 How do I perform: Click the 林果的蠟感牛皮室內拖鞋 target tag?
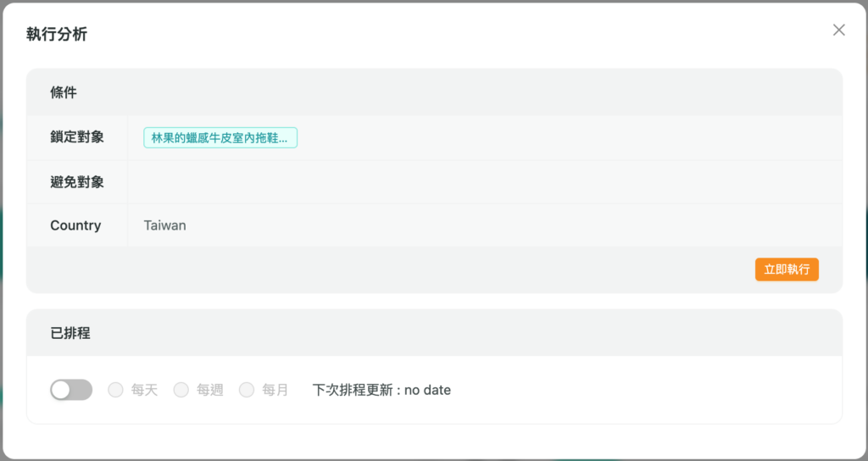coord(220,137)
